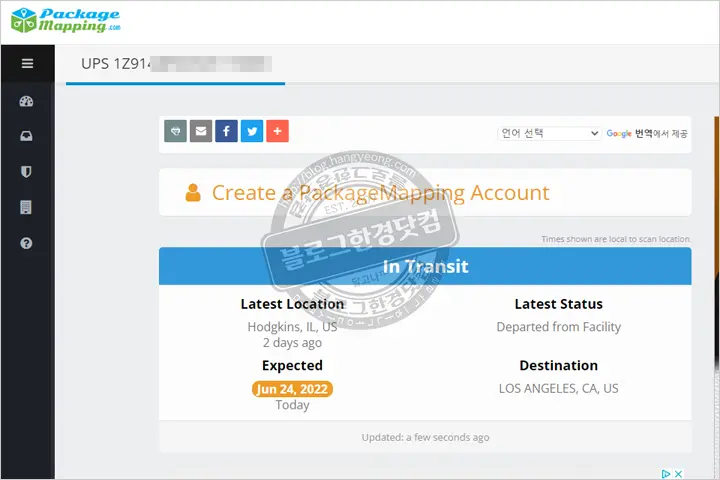Open the dashboard gauge icon in sidebar

point(27,102)
